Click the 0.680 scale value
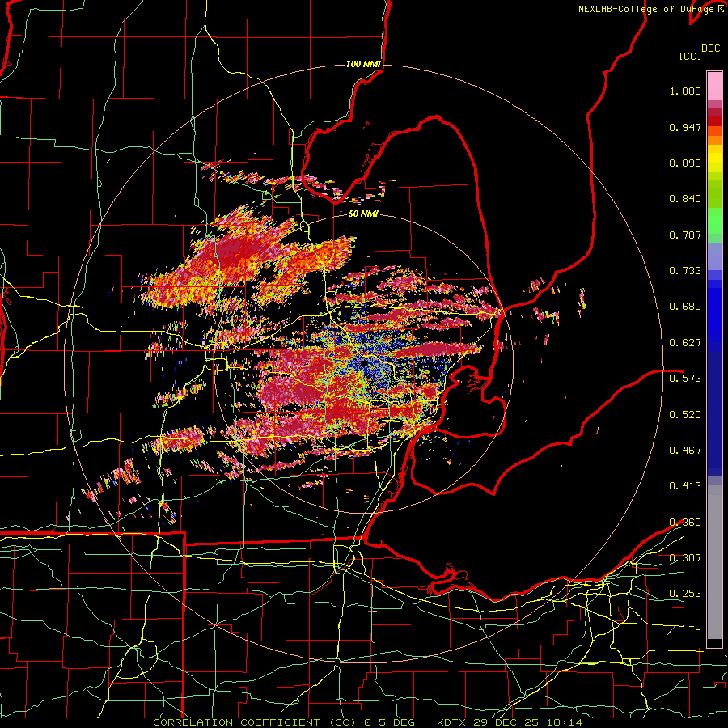Image resolution: width=728 pixels, height=728 pixels. (x=685, y=307)
